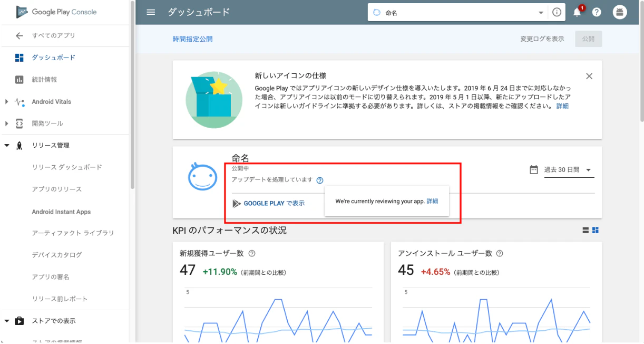Screen dimensions: 644x344
Task: Expand the 開発ツール section
Action: point(6,123)
